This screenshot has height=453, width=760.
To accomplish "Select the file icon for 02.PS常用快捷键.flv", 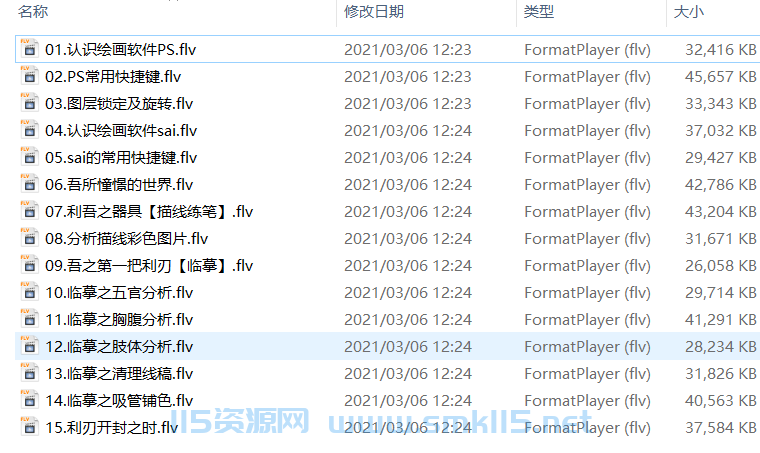I will (29, 76).
